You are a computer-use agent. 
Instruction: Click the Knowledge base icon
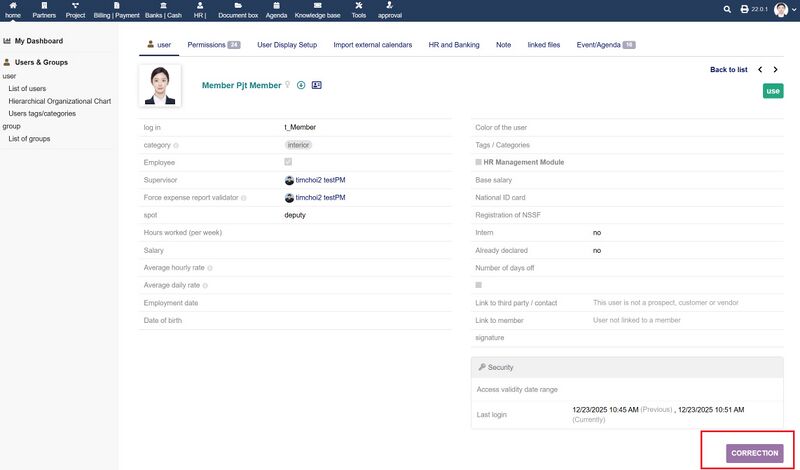(x=316, y=6)
